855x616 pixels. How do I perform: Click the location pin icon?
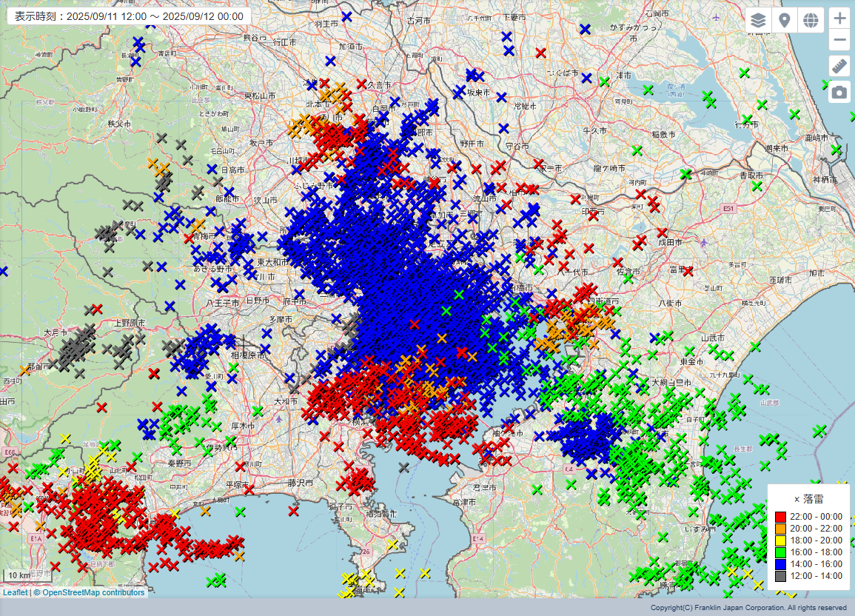pyautogui.click(x=785, y=20)
